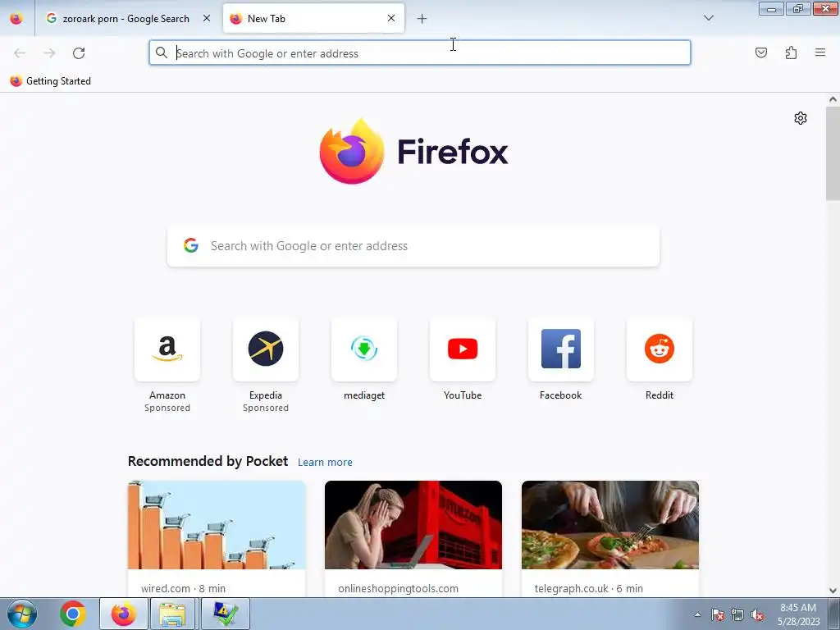The width and height of the screenshot is (840, 630).
Task: Expand the List all tabs chevron
Action: [708, 18]
